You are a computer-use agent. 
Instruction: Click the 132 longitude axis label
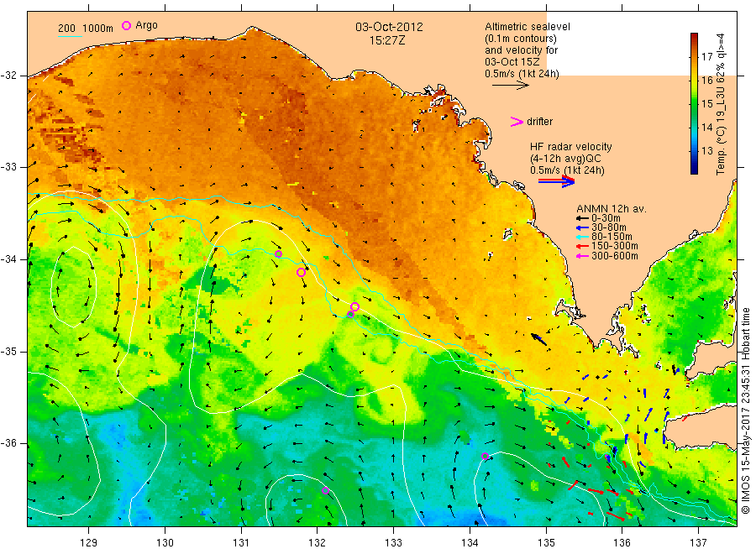click(318, 543)
